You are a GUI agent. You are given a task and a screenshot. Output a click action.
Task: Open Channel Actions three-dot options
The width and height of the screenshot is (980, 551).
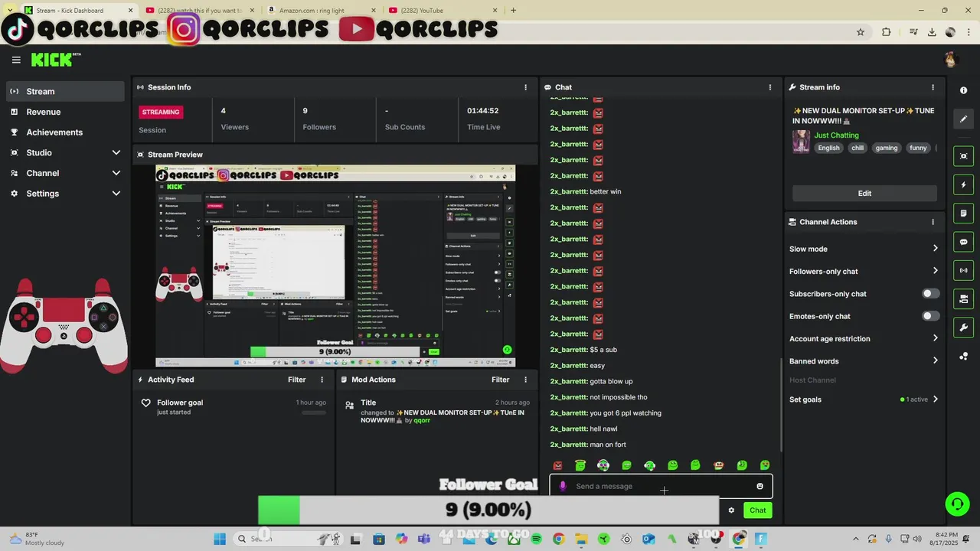point(933,222)
